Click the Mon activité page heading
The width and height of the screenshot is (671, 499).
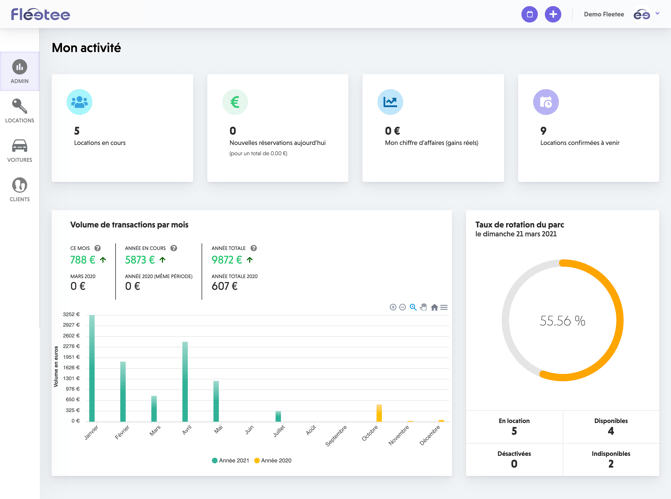coord(86,48)
